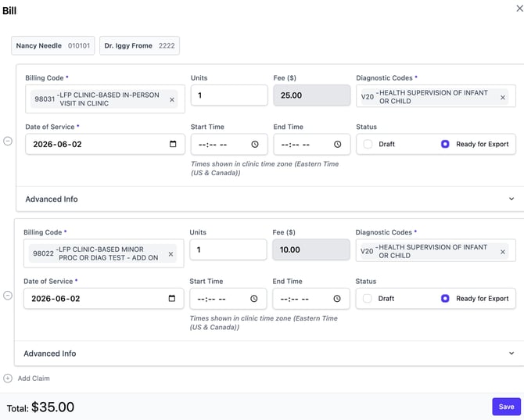Screen dimensions: 524x420
Task: Select Draft status for the second claim
Action: click(x=368, y=298)
